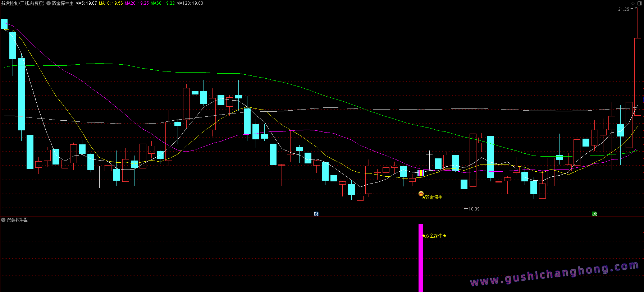Click the green MA60 legend label
Viewport: 644px width, 292px height.
pos(163,3)
